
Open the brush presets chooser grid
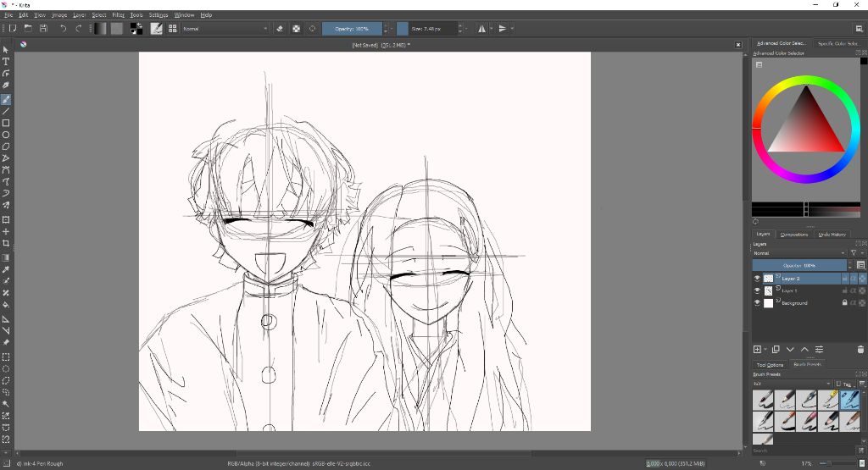click(173, 28)
